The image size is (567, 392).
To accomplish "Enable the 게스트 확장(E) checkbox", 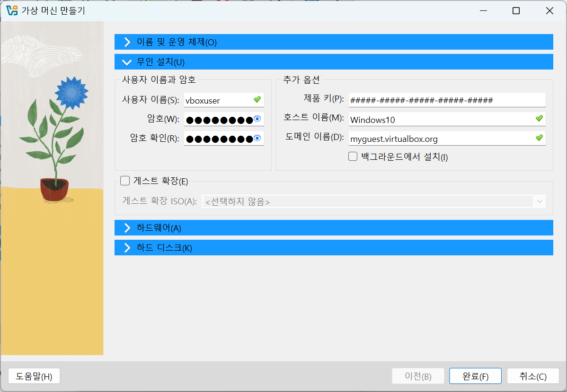I will click(125, 181).
